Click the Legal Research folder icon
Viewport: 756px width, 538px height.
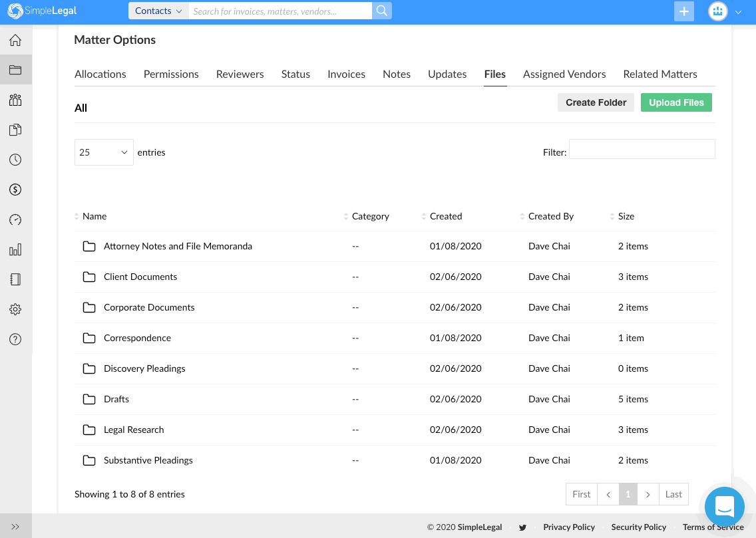coord(89,430)
